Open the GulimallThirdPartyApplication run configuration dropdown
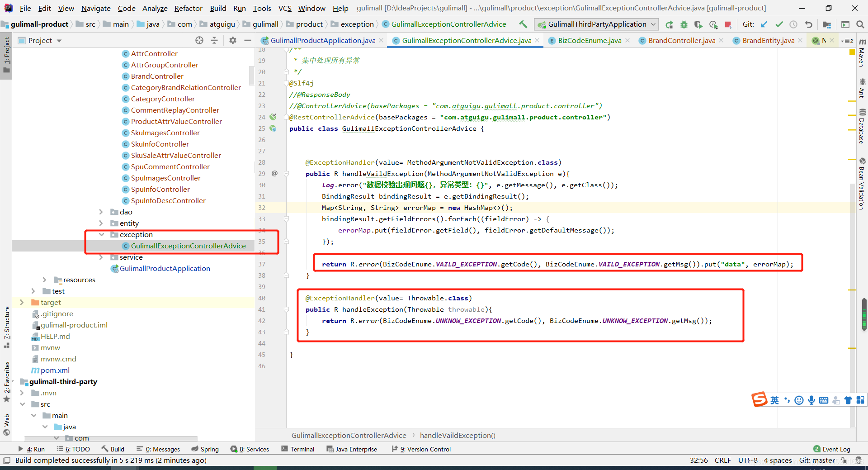868x470 pixels. (x=596, y=24)
